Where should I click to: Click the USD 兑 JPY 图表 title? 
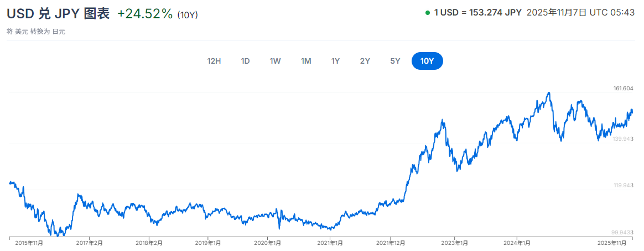coord(58,14)
